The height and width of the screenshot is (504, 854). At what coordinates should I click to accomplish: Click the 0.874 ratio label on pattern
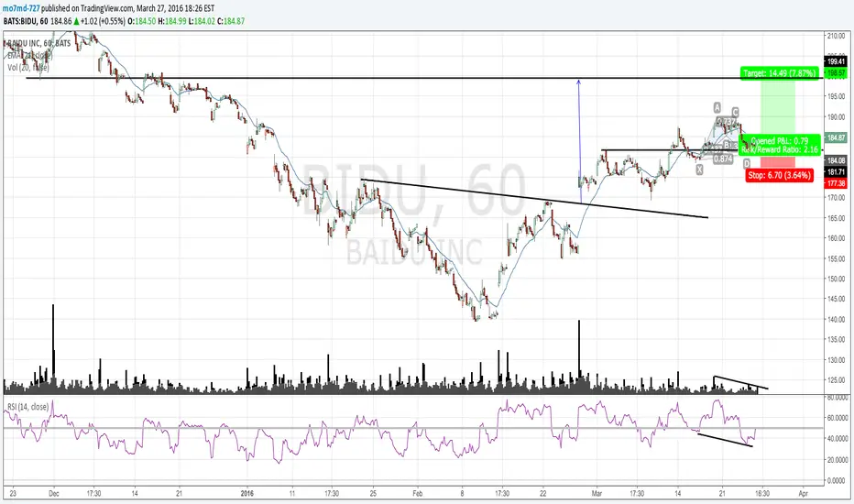point(723,159)
